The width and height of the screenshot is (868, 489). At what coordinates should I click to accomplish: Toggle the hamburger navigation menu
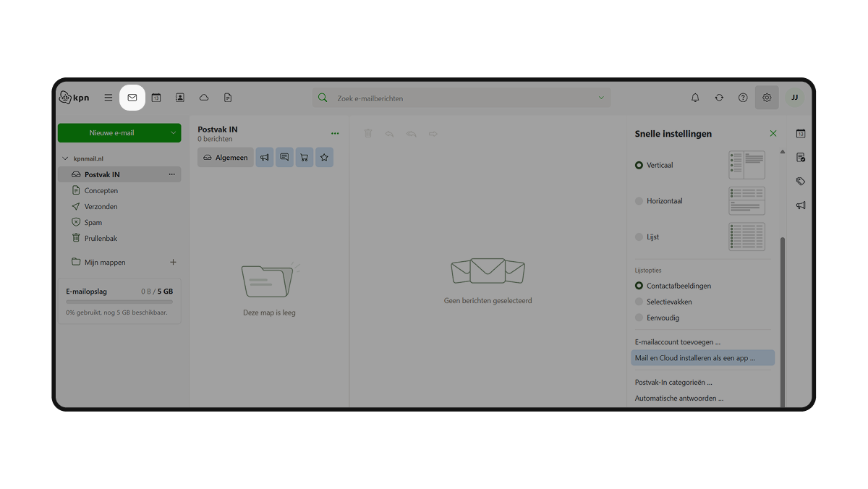tap(109, 98)
